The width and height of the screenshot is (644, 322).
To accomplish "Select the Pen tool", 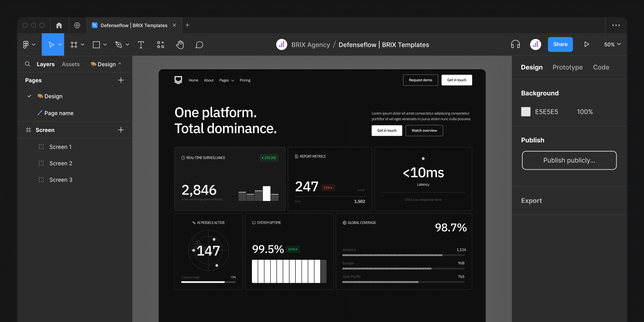I will coord(119,45).
